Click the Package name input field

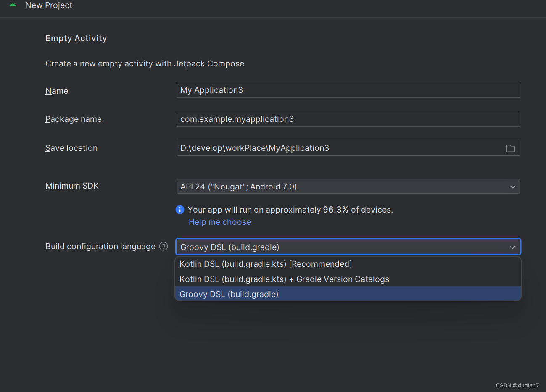pos(348,119)
